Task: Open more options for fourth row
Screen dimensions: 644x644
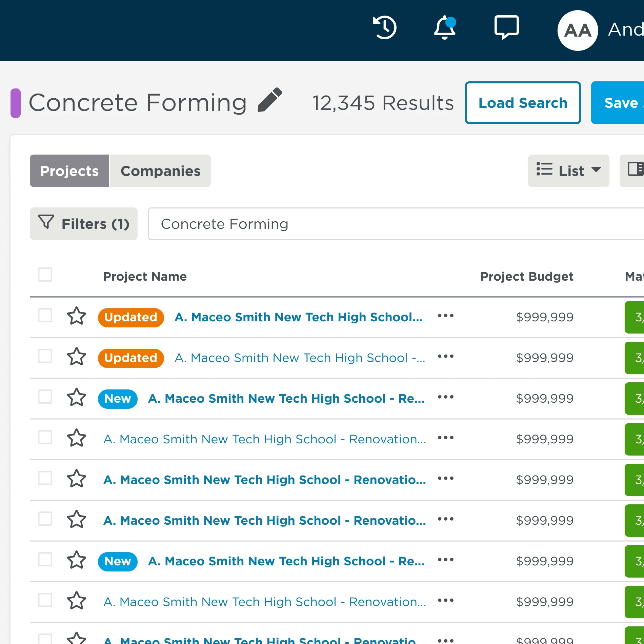Action: (445, 438)
